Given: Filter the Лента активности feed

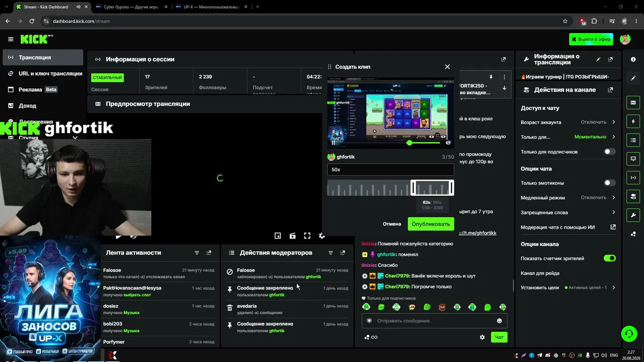Looking at the screenshot, I should pos(197,253).
